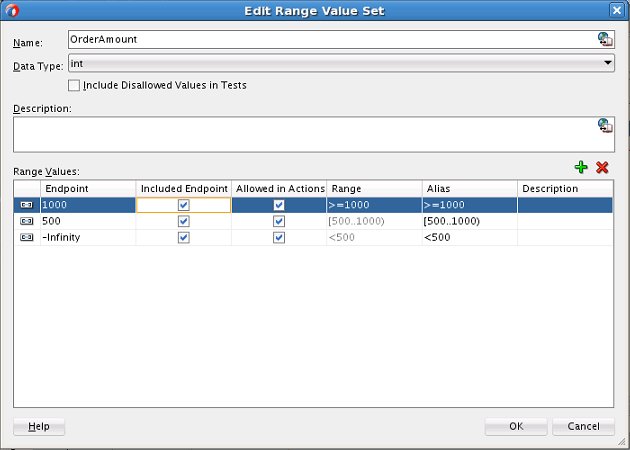Click the red X delete range value icon
Viewport: 630px width, 450px height.
tap(602, 167)
